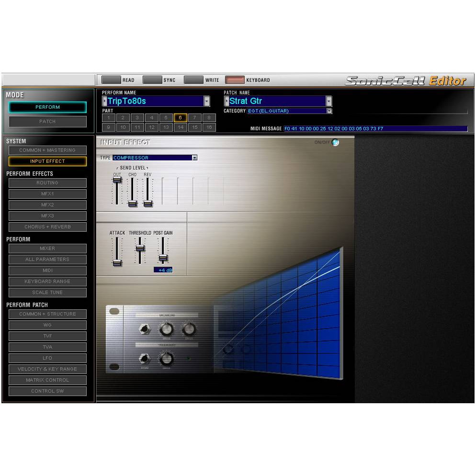
Task: Click the +4 dB post gain value
Action: pos(163,270)
